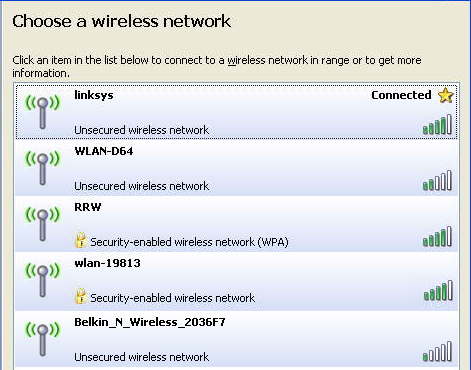Viewport: 471px width, 370px height.
Task: Click wlan-19813 signal strength bars
Action: [438, 290]
